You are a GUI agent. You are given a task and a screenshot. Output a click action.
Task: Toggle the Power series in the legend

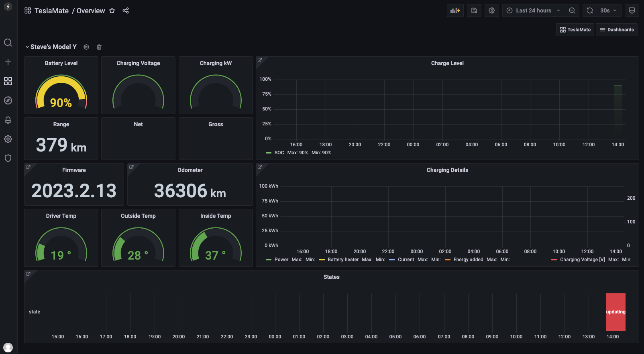point(281,260)
